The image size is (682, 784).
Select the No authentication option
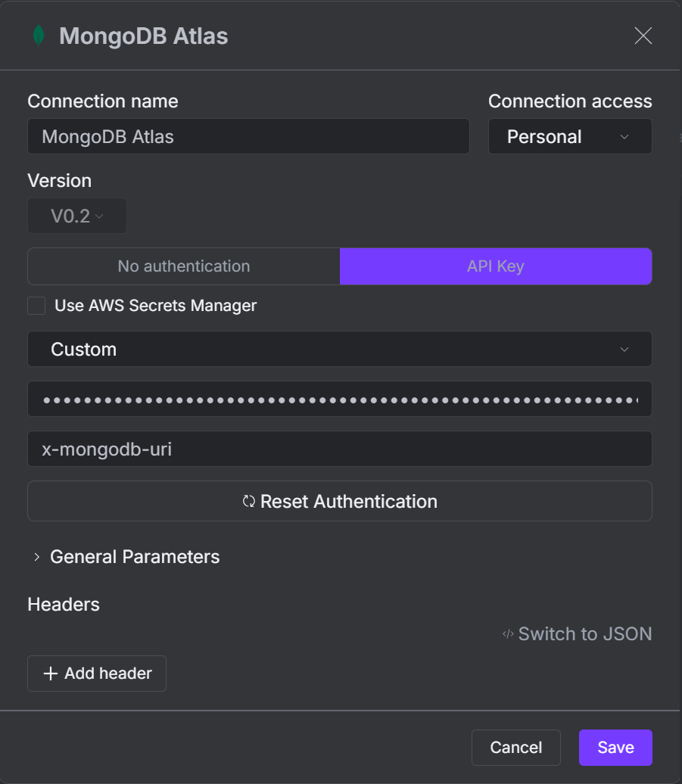pyautogui.click(x=183, y=266)
